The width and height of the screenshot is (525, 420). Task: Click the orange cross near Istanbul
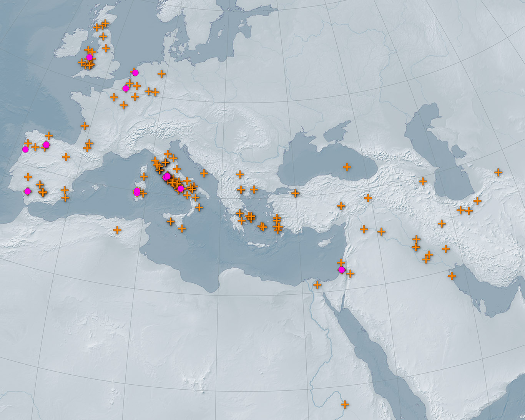pyautogui.click(x=295, y=193)
